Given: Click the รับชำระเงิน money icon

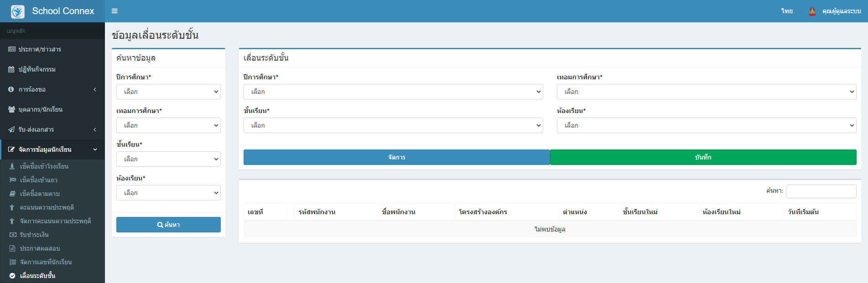Looking at the screenshot, I should tap(13, 235).
